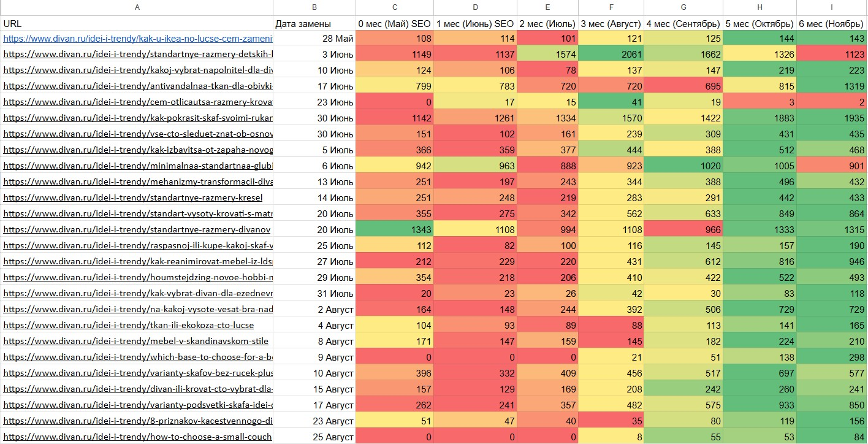This screenshot has height=444, width=868.
Task: Select the '0 мес (Май) SEO' header cell
Action: [395, 23]
